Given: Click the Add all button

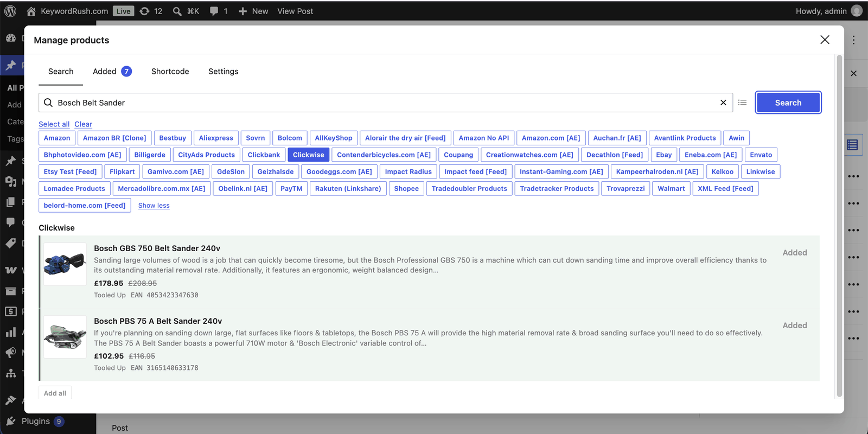Looking at the screenshot, I should coord(55,393).
